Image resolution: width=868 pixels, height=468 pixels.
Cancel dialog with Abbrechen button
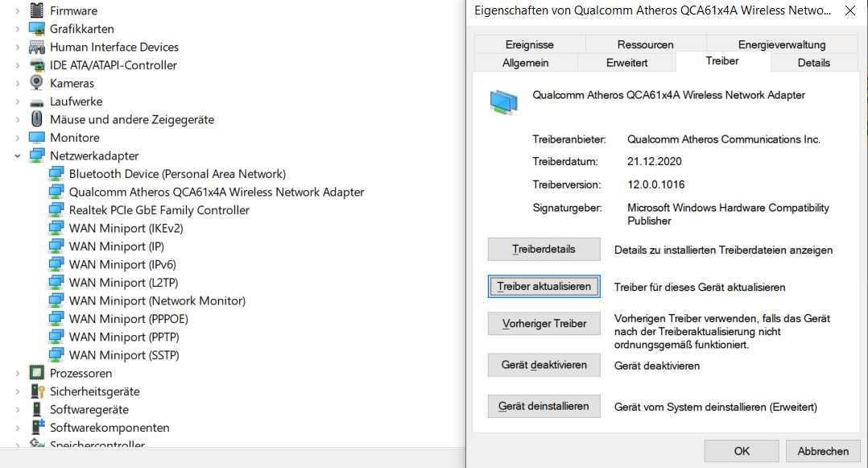tap(823, 451)
